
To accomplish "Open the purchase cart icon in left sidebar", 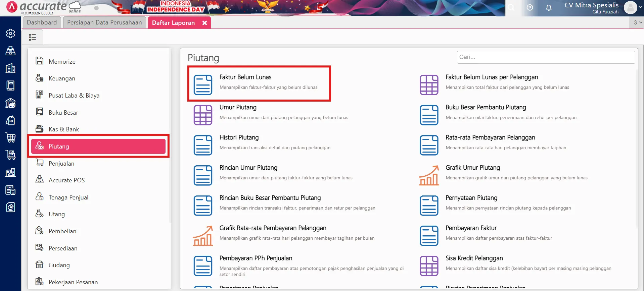I will (10, 155).
